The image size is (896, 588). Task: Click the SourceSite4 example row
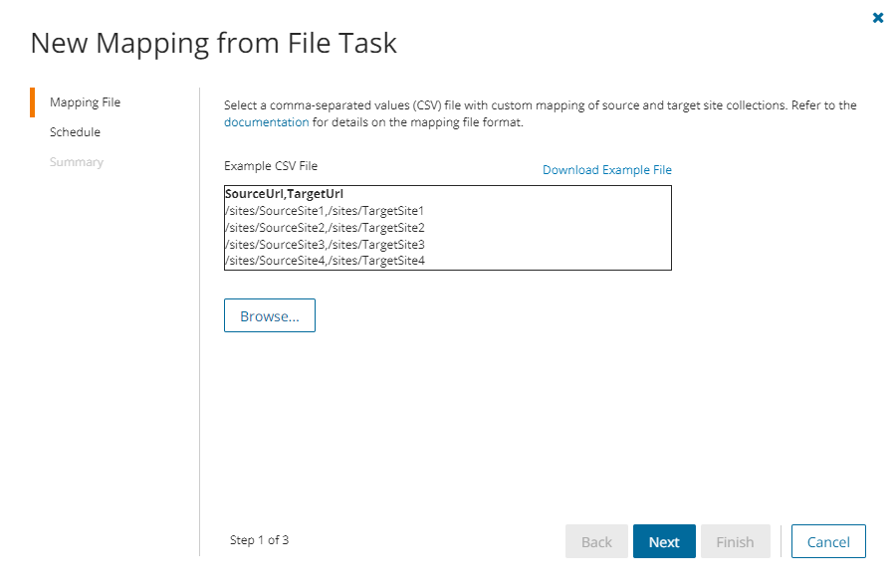point(325,261)
